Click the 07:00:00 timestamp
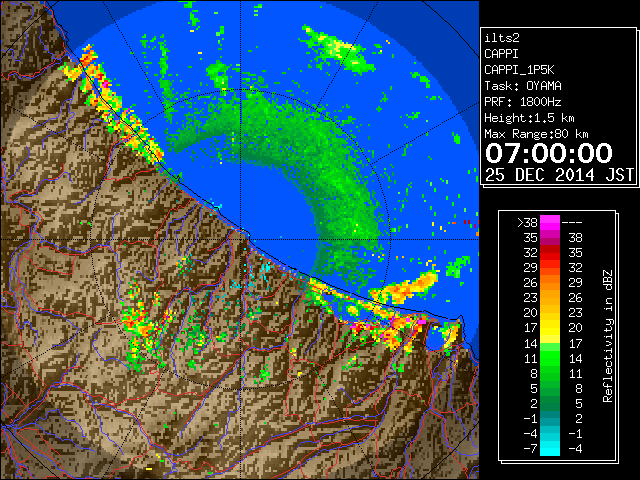 pos(549,153)
